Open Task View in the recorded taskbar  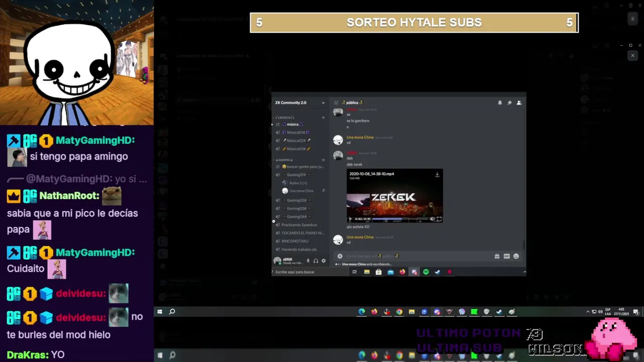[354, 272]
